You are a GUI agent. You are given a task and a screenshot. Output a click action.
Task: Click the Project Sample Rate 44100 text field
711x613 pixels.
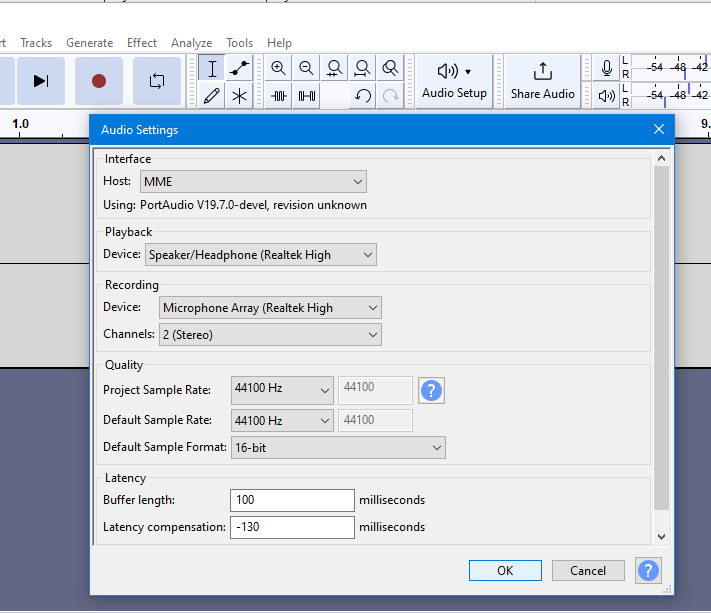point(375,390)
